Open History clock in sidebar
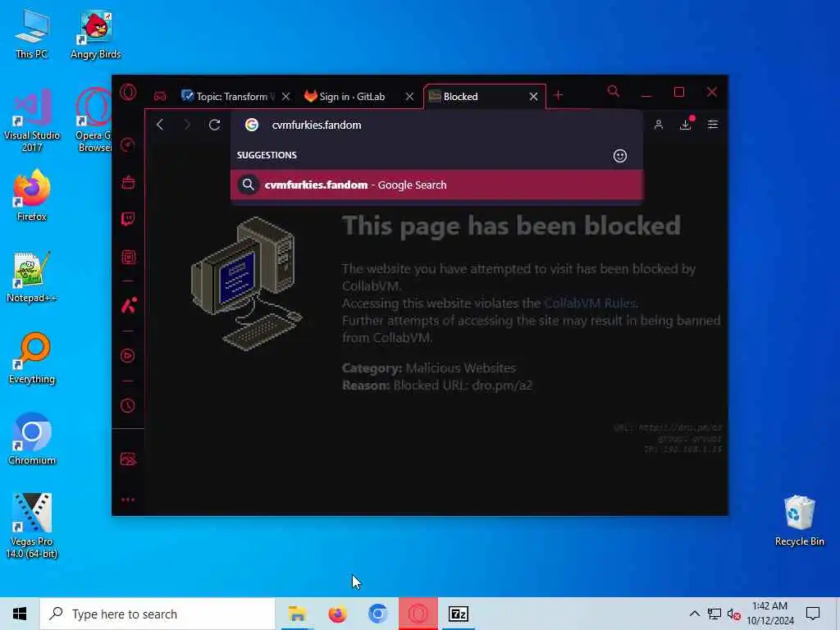Screen dimensions: 840x630 click(127, 405)
